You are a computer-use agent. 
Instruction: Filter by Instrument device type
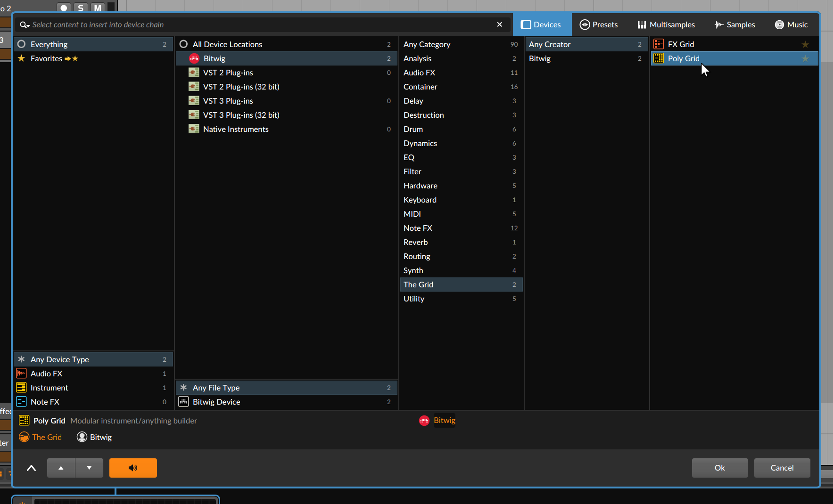click(93, 388)
